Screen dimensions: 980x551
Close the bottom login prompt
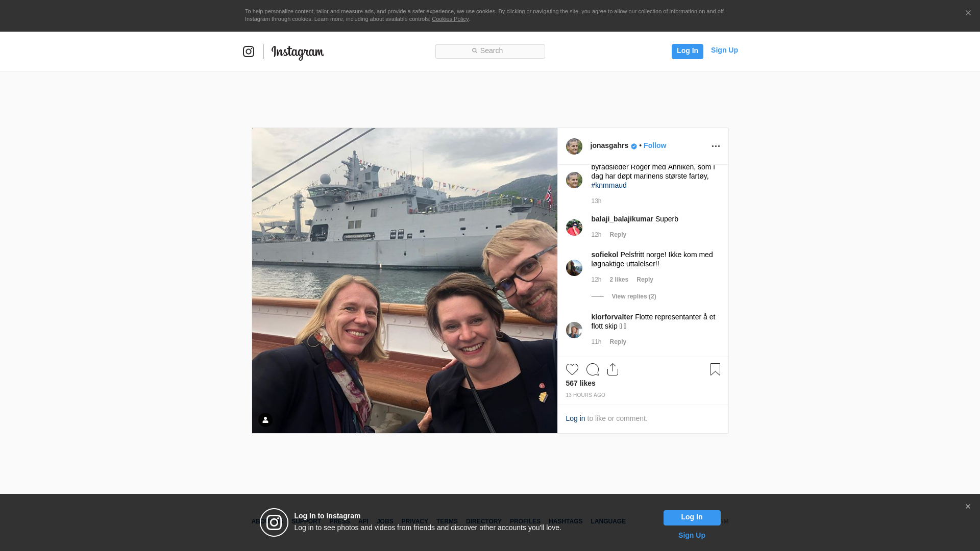(968, 507)
